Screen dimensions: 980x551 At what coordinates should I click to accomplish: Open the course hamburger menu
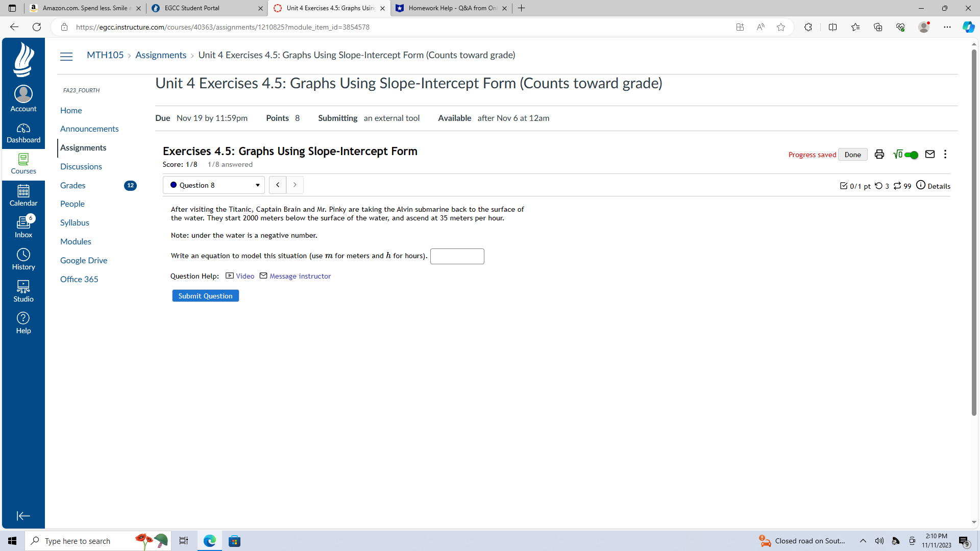66,56
